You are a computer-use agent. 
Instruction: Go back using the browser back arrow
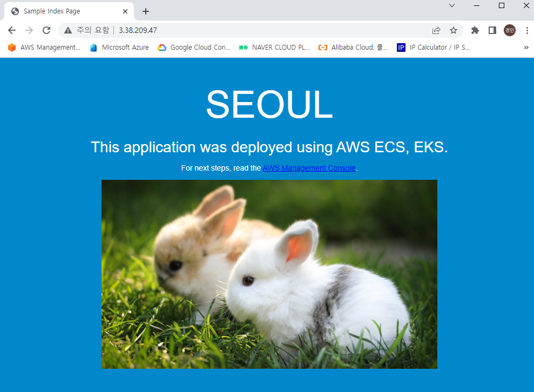pos(12,30)
